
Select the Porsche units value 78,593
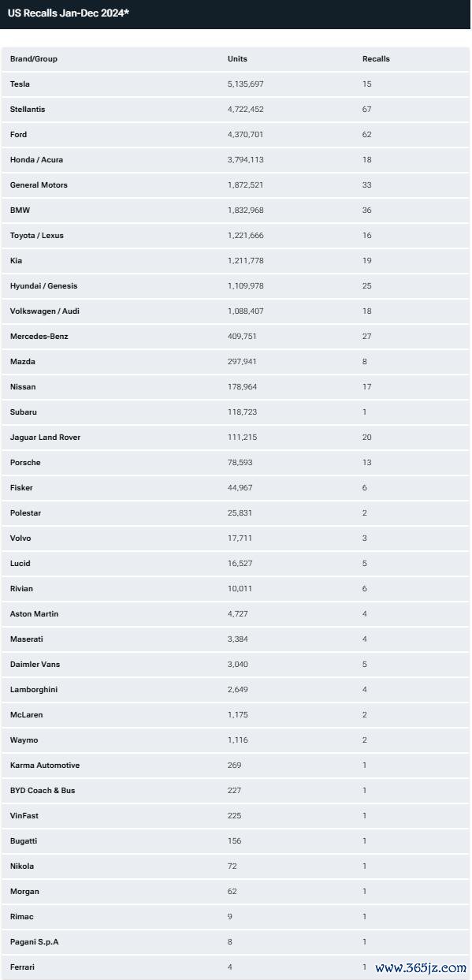click(x=240, y=463)
